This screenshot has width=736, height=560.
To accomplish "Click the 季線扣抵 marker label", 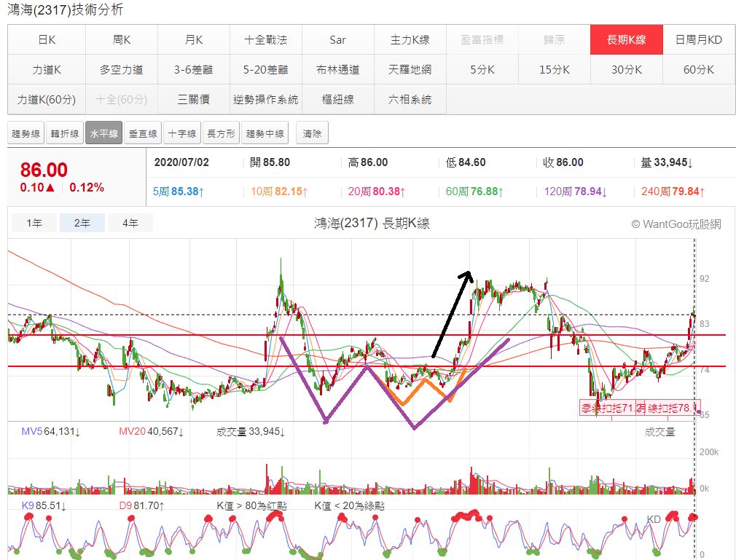I will point(608,408).
